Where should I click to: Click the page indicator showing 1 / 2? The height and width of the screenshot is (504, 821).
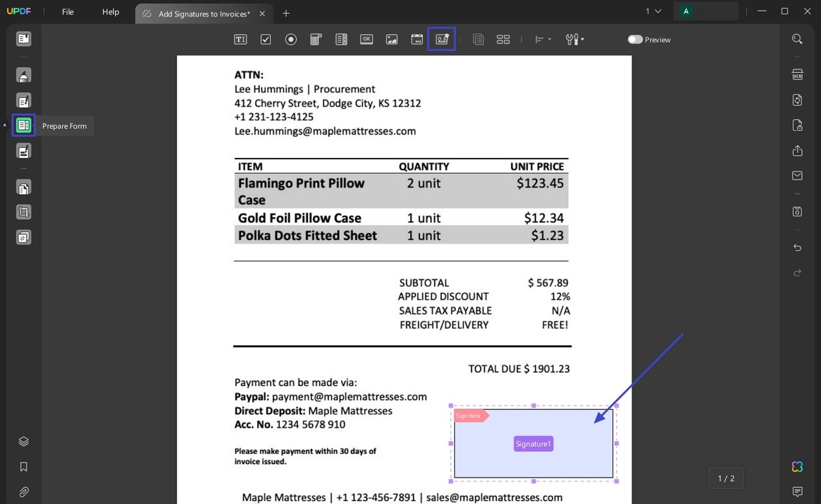726,478
